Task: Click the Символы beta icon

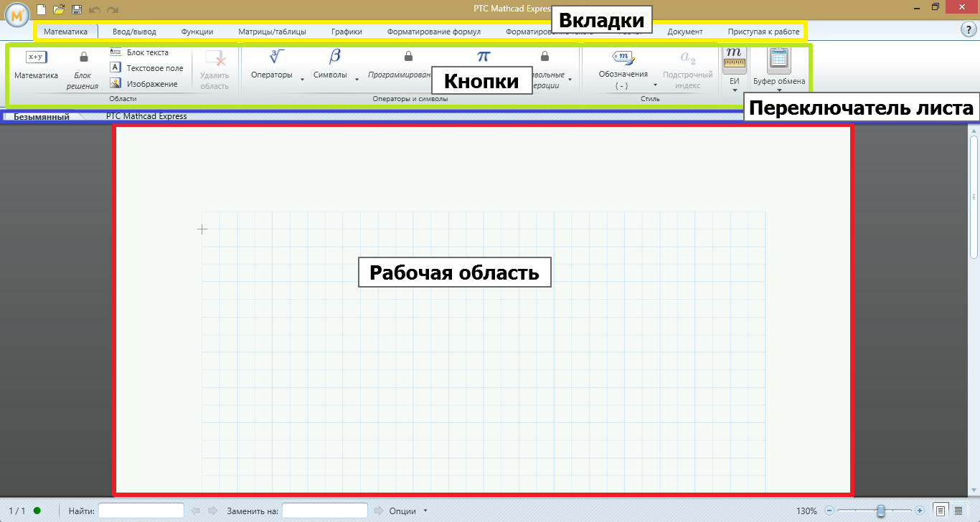Action: pyautogui.click(x=335, y=57)
